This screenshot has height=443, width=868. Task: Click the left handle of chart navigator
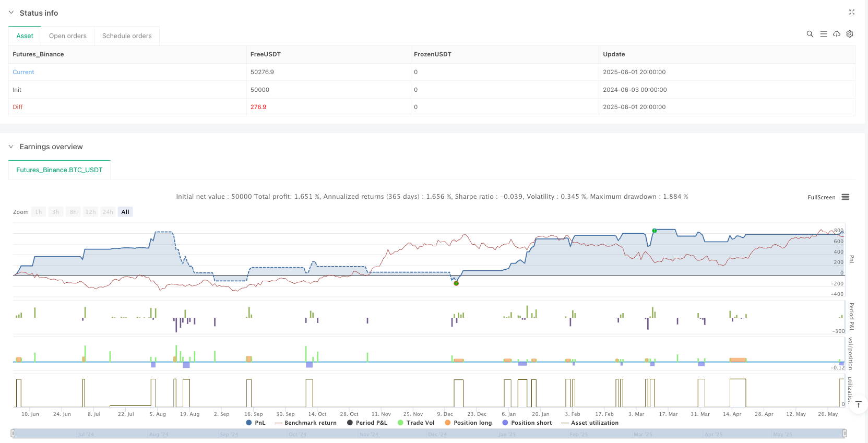click(x=13, y=433)
